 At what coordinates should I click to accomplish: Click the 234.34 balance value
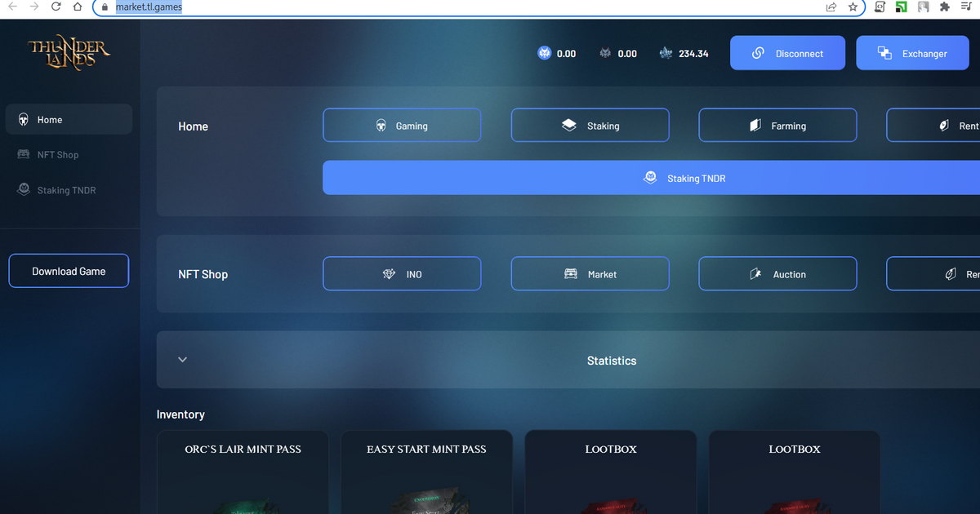(693, 54)
